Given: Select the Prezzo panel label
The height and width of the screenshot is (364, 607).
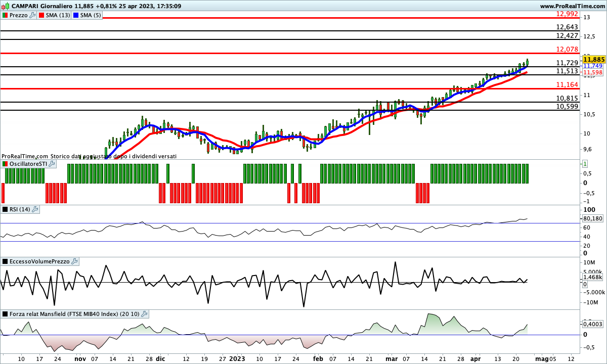Looking at the screenshot, I should [x=19, y=15].
